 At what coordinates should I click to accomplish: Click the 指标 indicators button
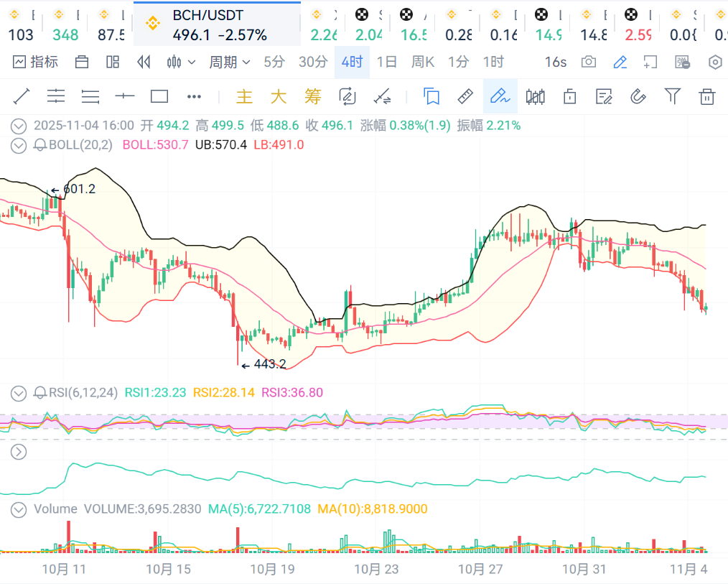(36, 62)
